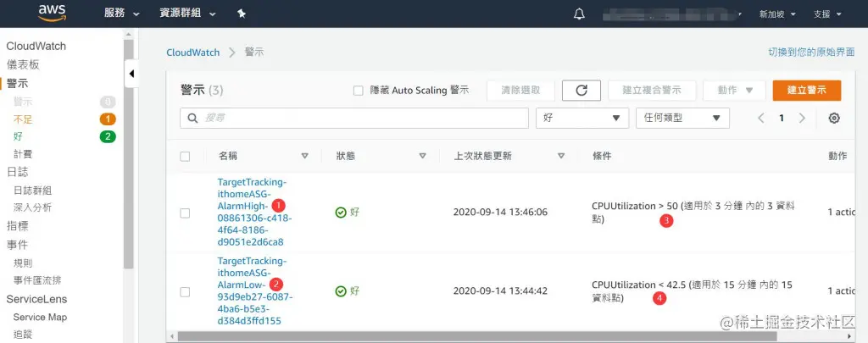Open 日誌群組 log groups
The image size is (868, 343).
(x=32, y=191)
